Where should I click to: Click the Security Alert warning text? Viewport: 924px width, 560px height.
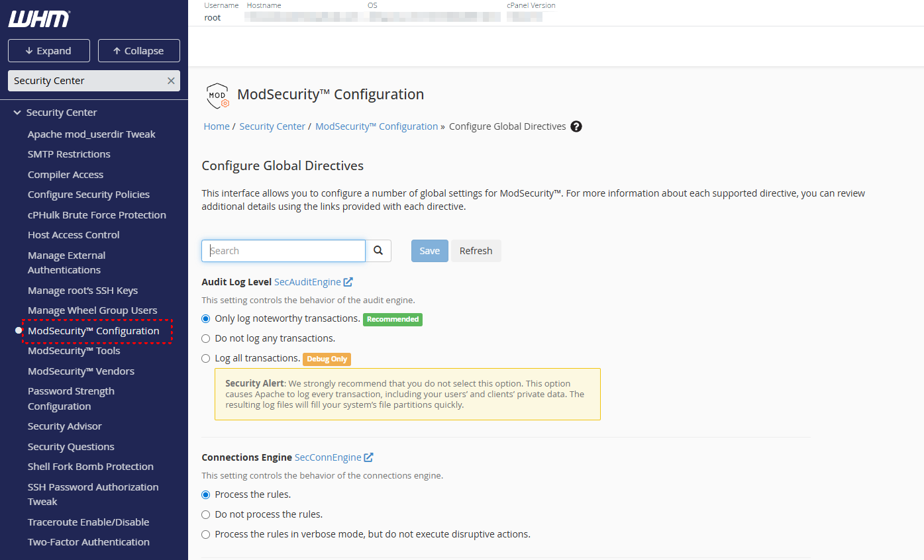point(405,394)
